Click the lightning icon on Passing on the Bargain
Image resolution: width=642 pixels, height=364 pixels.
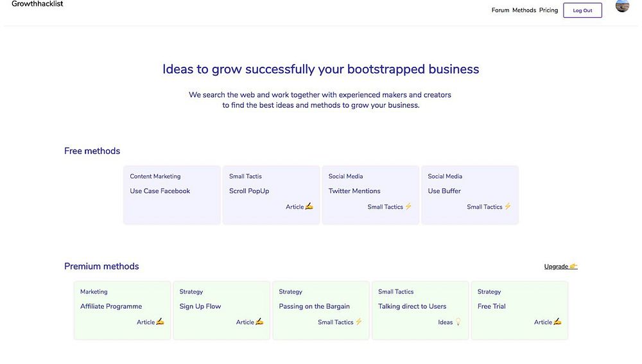point(359,322)
